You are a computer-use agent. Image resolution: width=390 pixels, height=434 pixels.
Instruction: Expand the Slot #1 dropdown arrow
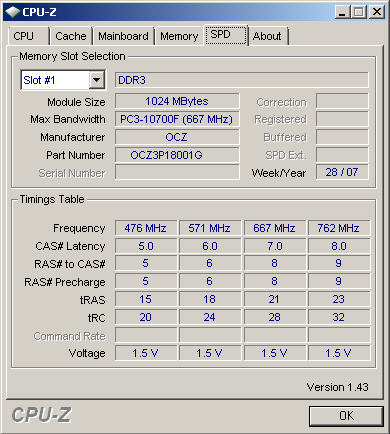pyautogui.click(x=97, y=80)
